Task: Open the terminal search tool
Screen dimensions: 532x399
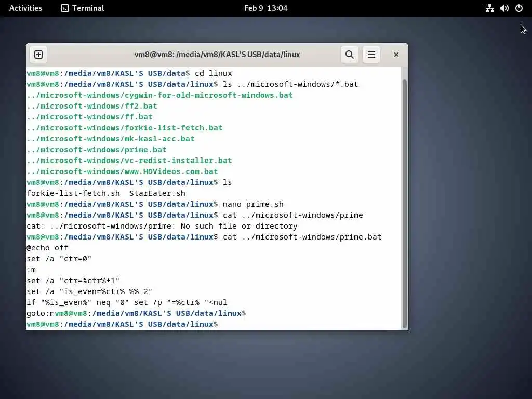Action: [x=350, y=55]
